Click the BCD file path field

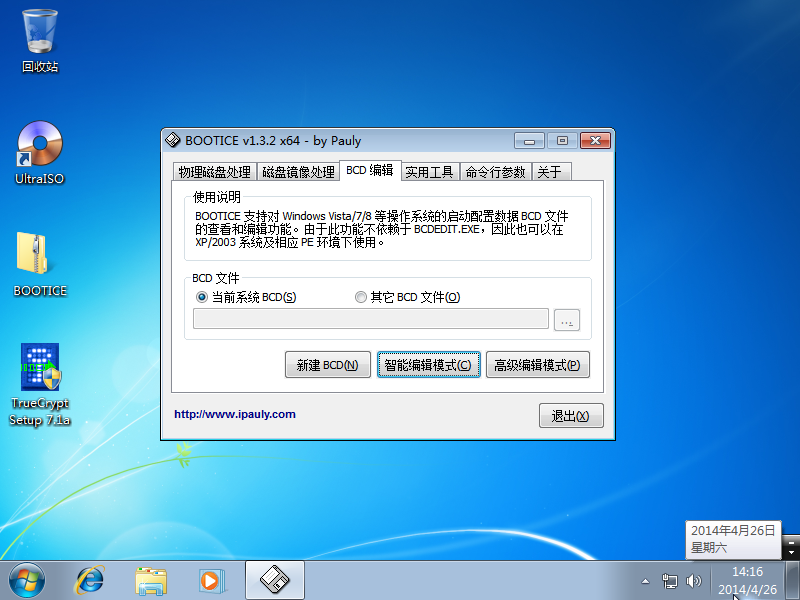pos(371,319)
